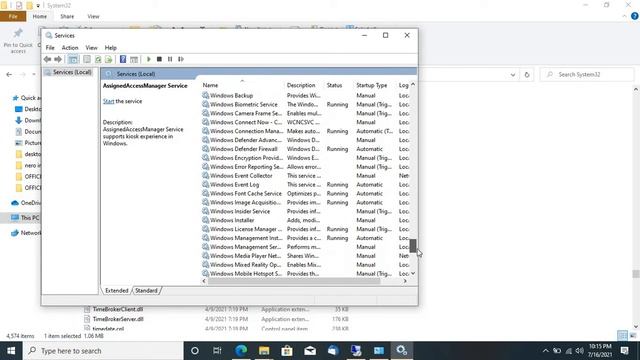Click the horizontal scrollbar in Services list

[x=294, y=281]
